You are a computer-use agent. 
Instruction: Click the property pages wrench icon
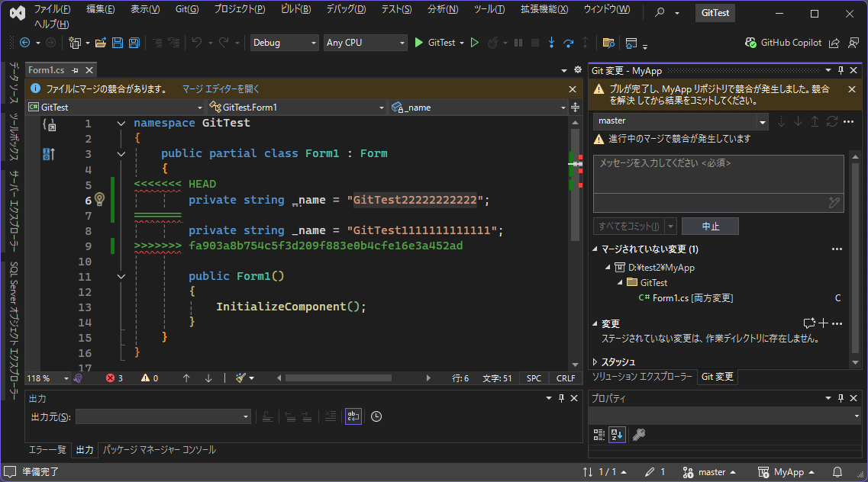pyautogui.click(x=639, y=435)
